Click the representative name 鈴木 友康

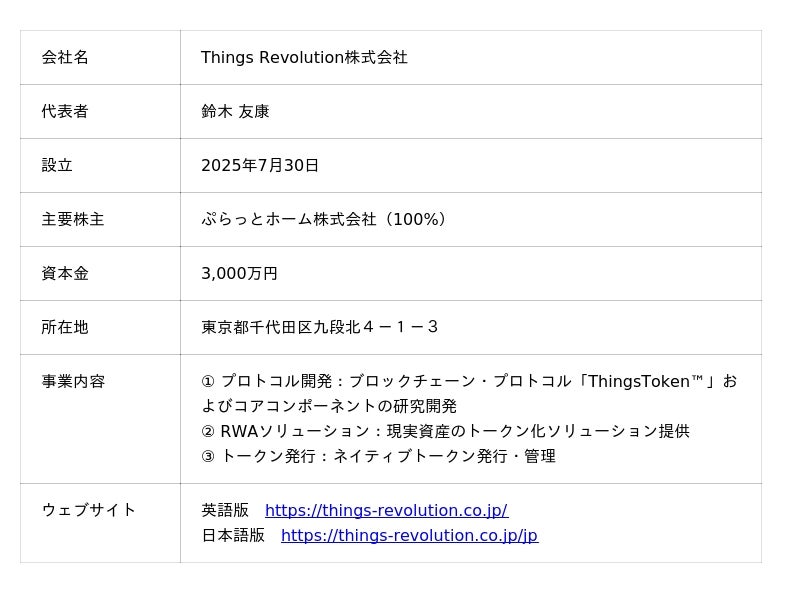[x=235, y=112]
